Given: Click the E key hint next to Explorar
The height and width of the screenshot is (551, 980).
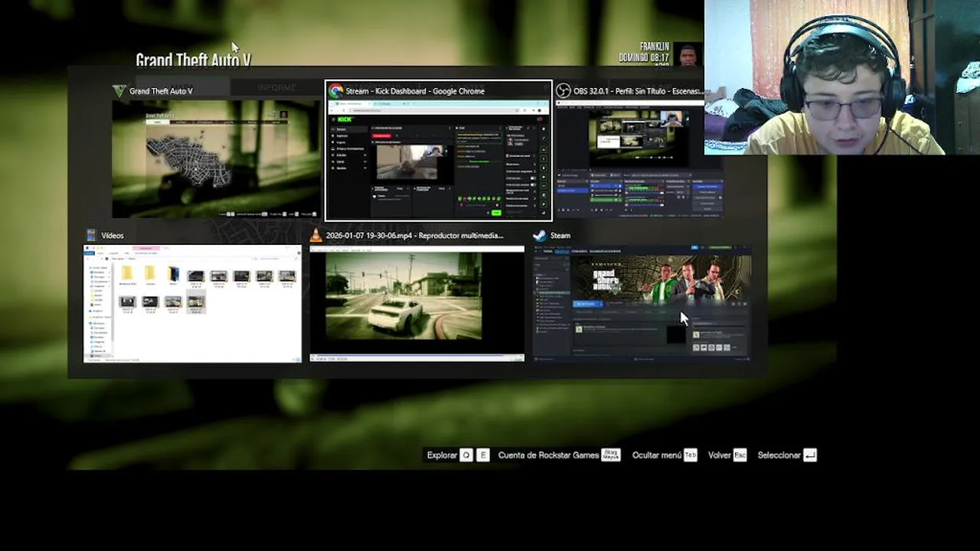Looking at the screenshot, I should tap(482, 455).
